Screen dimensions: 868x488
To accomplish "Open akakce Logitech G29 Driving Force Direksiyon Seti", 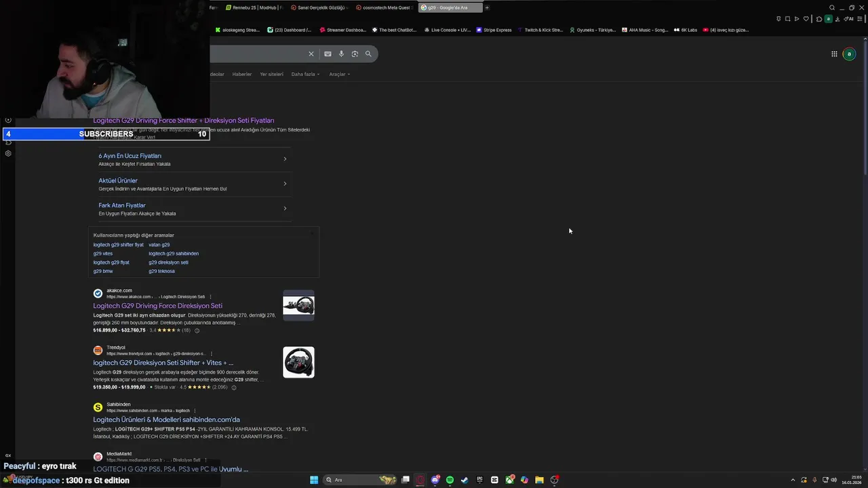I will 157,306.
